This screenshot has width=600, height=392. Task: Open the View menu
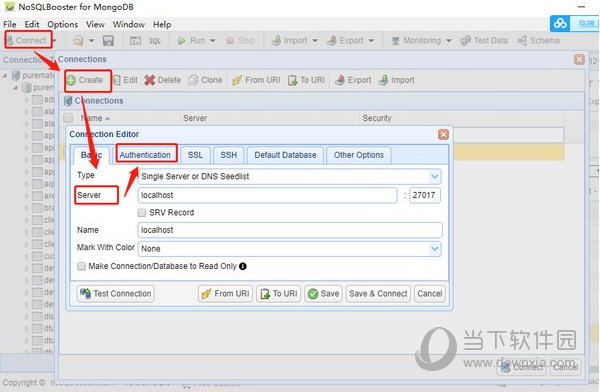click(x=95, y=24)
